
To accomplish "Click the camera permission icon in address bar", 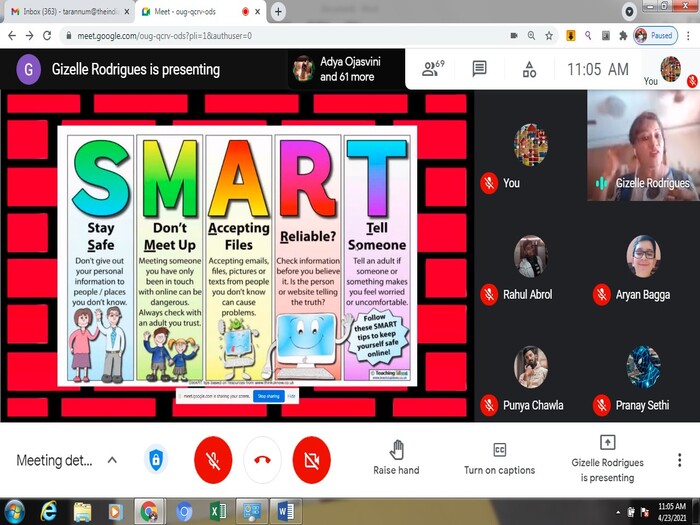I will click(514, 36).
